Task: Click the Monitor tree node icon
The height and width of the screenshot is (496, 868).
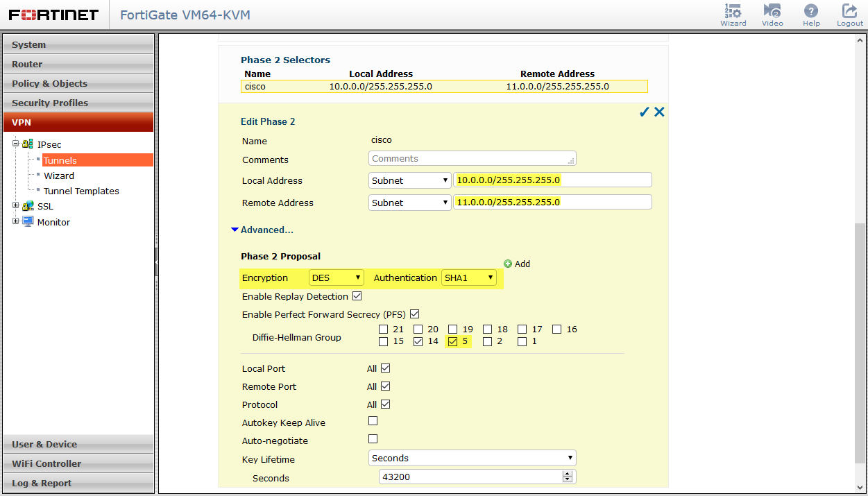Action: pyautogui.click(x=28, y=222)
